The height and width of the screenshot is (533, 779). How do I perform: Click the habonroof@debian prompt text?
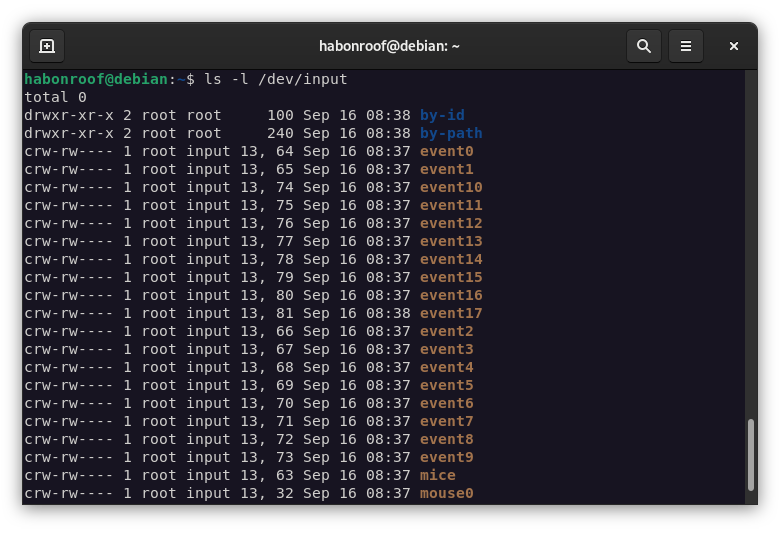(x=96, y=79)
